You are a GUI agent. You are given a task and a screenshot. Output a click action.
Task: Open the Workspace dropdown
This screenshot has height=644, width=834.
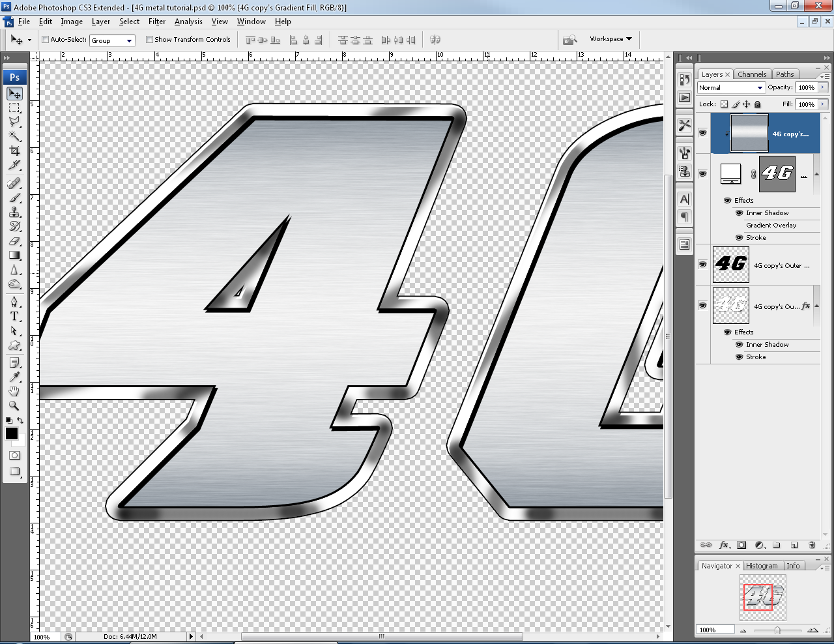(x=611, y=39)
